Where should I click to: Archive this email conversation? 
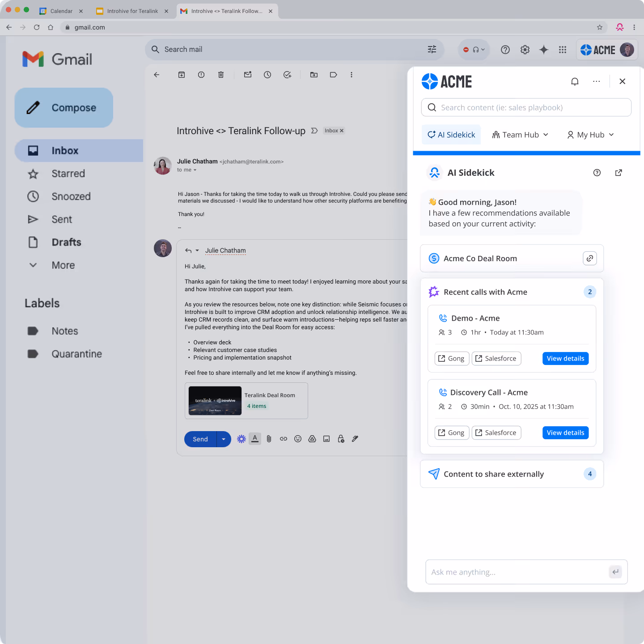(x=182, y=75)
